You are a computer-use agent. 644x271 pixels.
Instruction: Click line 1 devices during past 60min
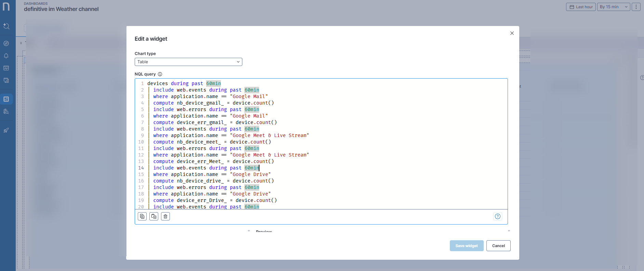pyautogui.click(x=184, y=83)
